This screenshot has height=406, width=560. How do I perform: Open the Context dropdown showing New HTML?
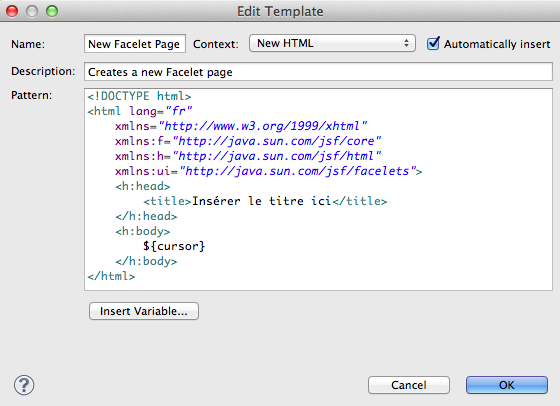coord(332,43)
